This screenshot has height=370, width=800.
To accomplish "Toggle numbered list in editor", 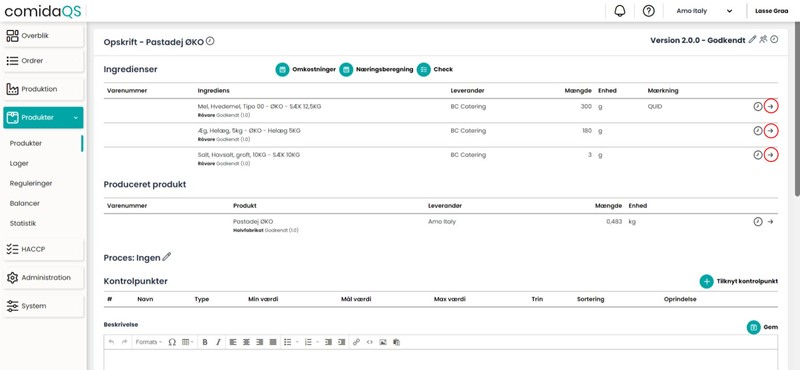I will [308, 342].
